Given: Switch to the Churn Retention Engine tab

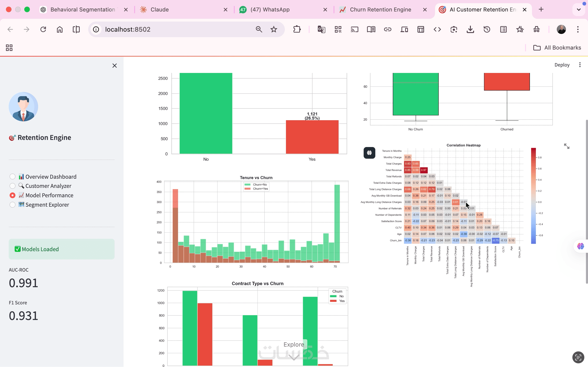Looking at the screenshot, I should (380, 10).
